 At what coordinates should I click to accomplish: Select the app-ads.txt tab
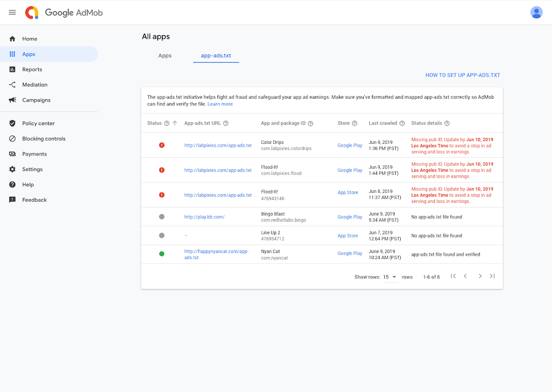click(216, 56)
